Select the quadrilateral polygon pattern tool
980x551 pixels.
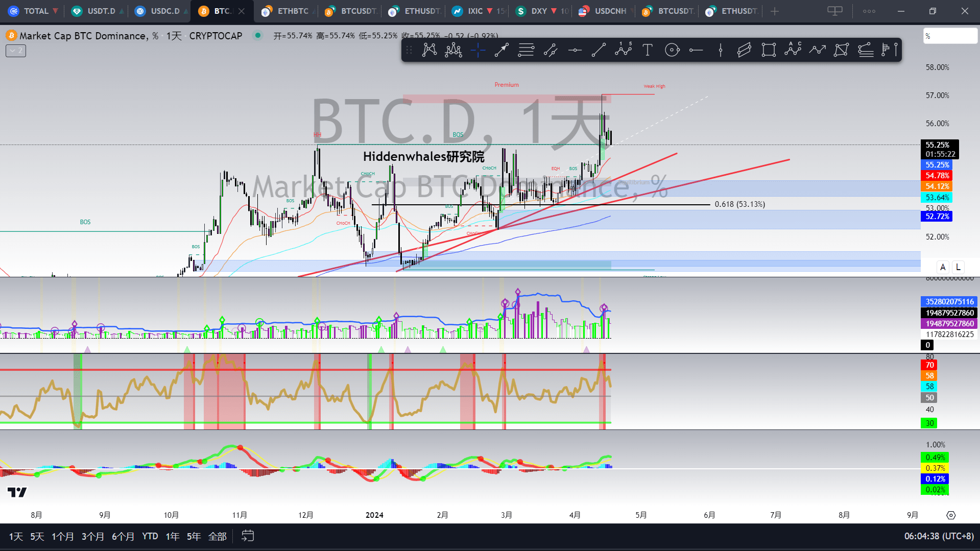pyautogui.click(x=842, y=50)
